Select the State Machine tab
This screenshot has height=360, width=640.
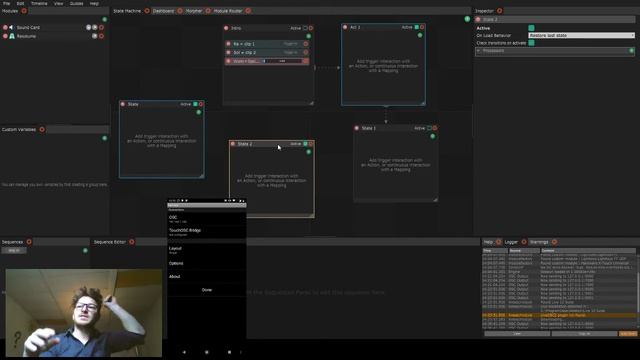(x=127, y=11)
